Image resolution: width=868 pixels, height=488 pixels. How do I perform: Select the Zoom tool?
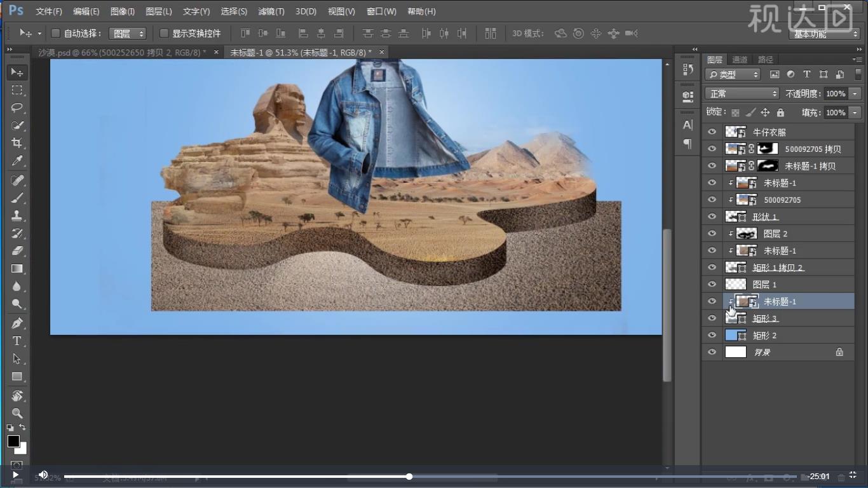click(17, 413)
